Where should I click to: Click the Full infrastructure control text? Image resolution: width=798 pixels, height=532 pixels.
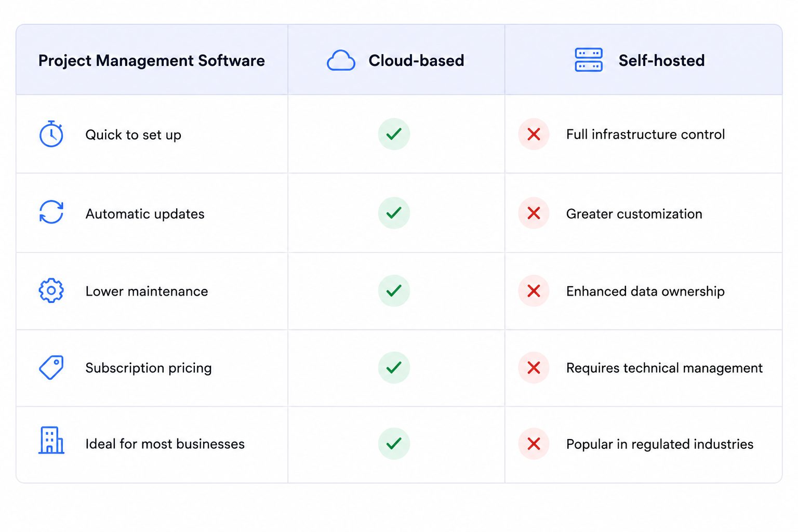[645, 135]
